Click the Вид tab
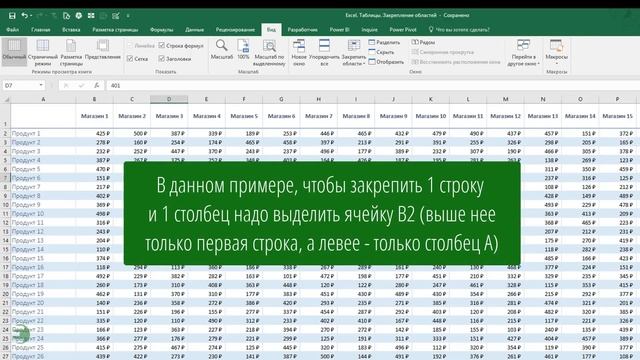This screenshot has height=360, width=640. (x=271, y=29)
